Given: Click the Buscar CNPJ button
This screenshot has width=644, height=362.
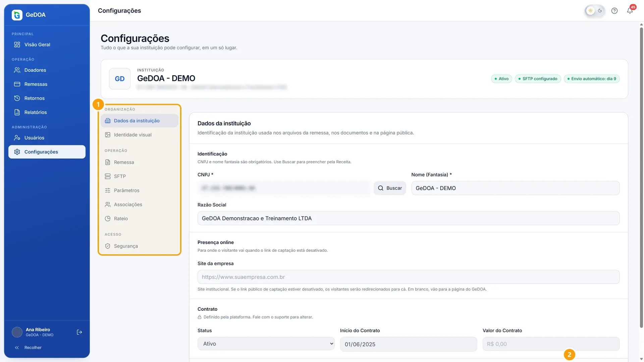Looking at the screenshot, I should (x=390, y=188).
